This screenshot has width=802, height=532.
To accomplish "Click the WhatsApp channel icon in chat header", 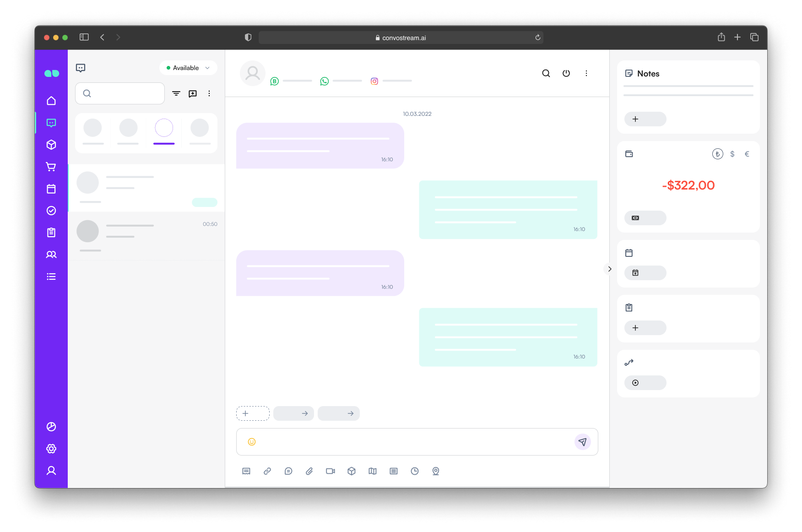I will [x=325, y=81].
